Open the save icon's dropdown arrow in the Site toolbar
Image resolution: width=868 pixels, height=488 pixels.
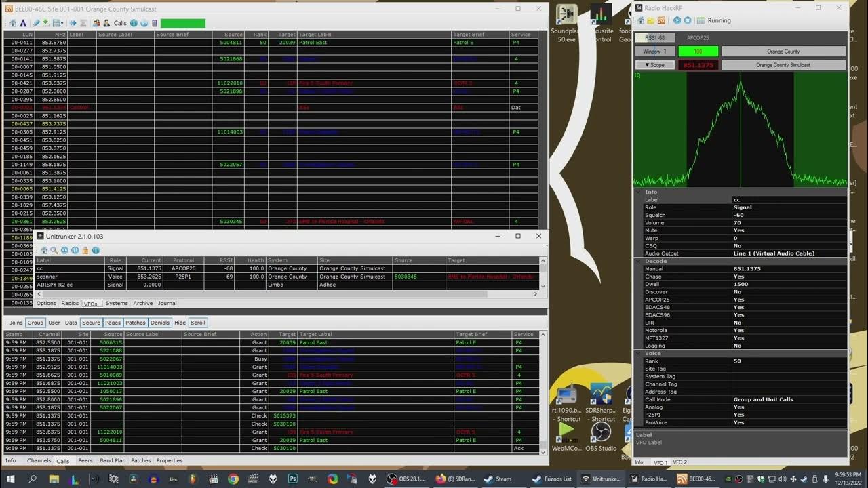[62, 23]
